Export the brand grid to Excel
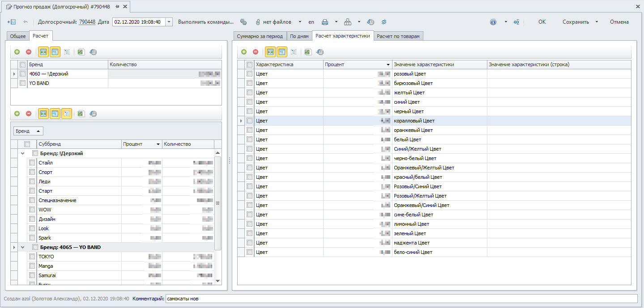Viewport: 644px width, 308px height. coord(81,52)
